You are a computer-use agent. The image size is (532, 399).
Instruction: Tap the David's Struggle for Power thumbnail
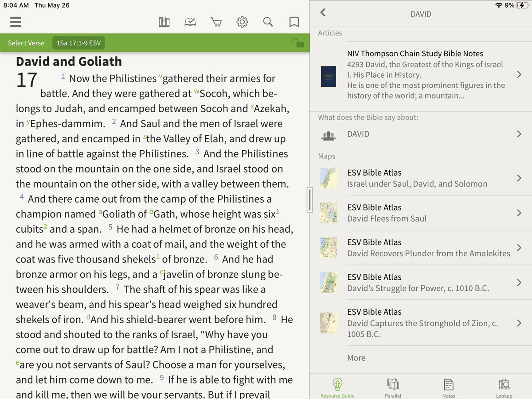click(x=329, y=282)
